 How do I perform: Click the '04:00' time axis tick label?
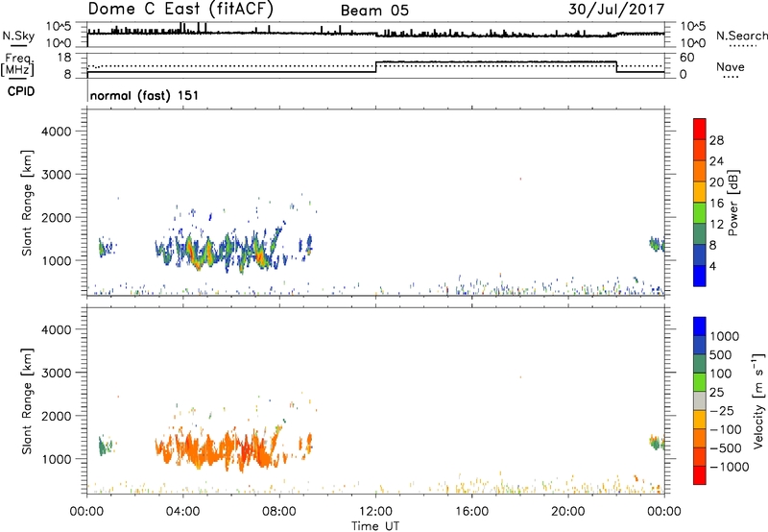pyautogui.click(x=183, y=512)
